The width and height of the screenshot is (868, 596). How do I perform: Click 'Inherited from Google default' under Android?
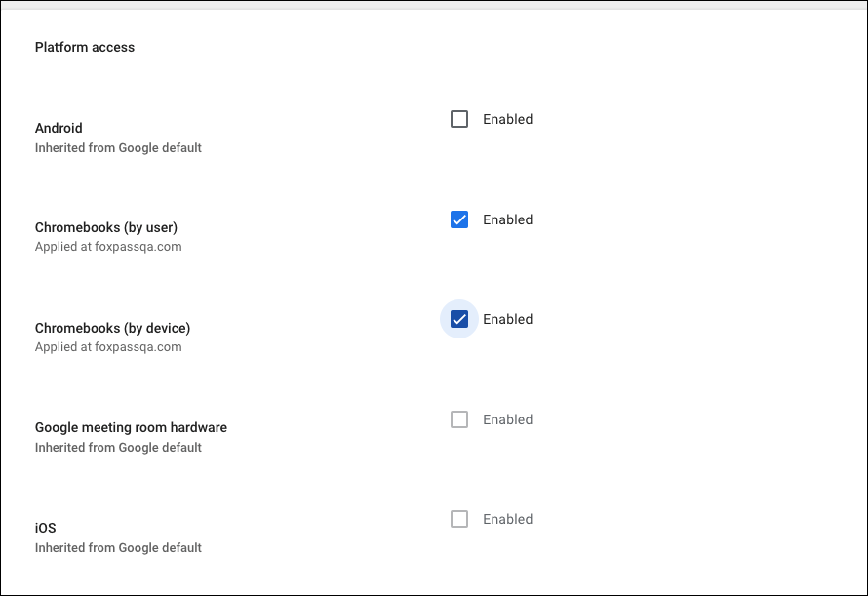[x=118, y=148]
